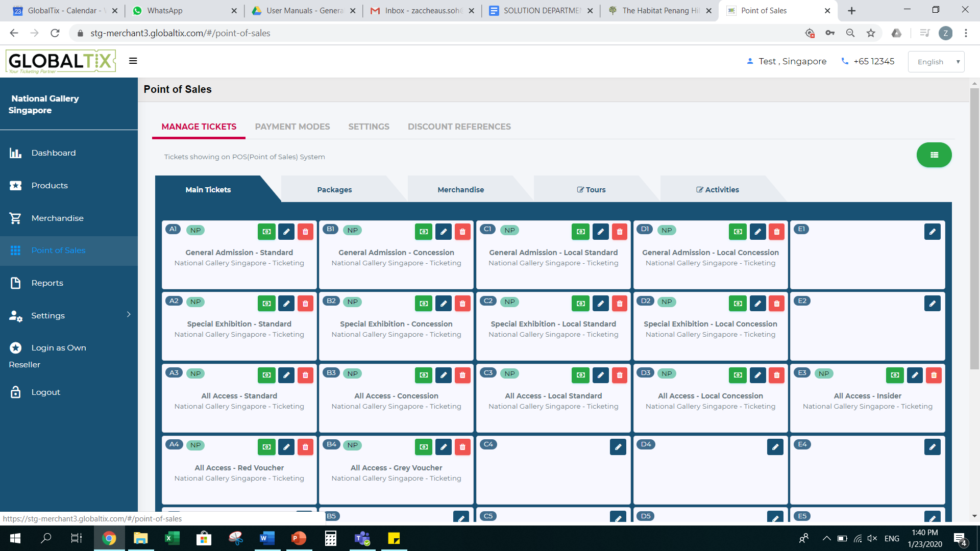Delete the All Access - Grey Voucher ticket
980x551 pixels.
pos(462,447)
